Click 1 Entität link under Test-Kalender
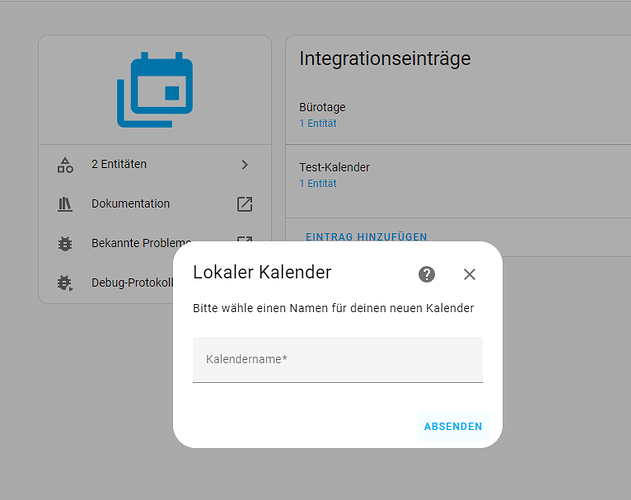 318,184
